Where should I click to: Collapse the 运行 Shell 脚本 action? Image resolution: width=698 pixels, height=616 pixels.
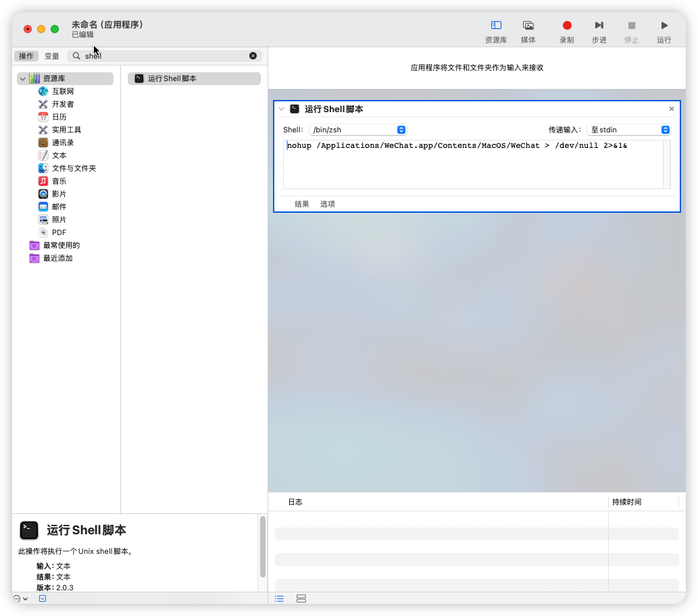(281, 109)
